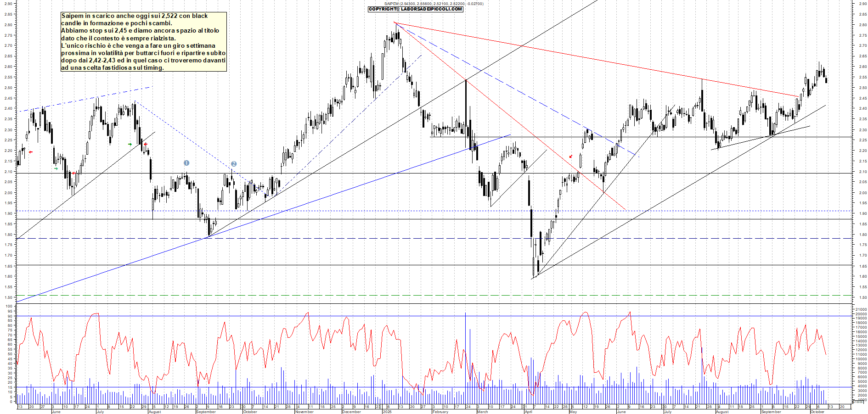Select the diagonal red arrow near May 2025
This screenshot has height=414, width=868.
tap(571, 157)
